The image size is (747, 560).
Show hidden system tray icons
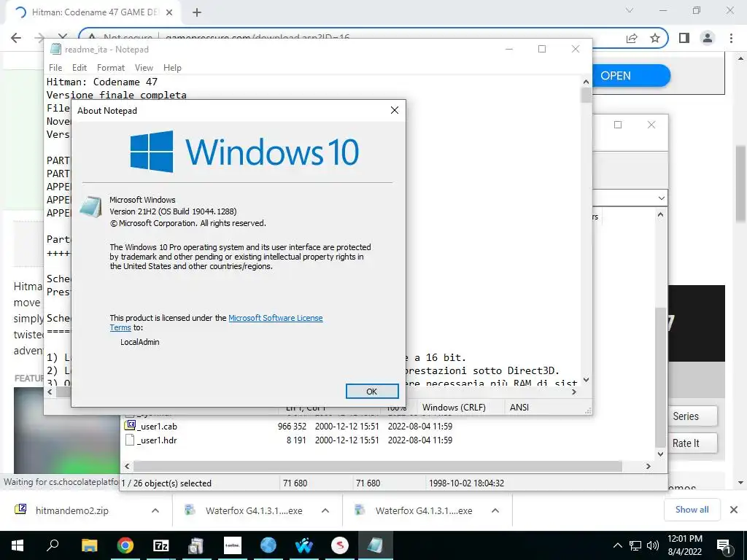tap(617, 545)
